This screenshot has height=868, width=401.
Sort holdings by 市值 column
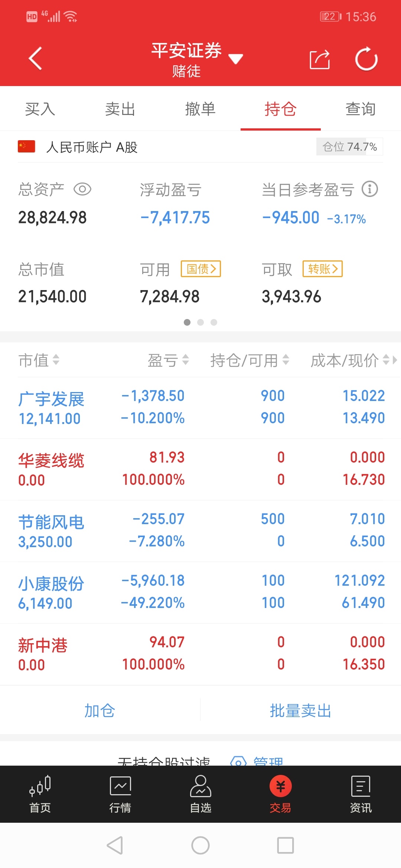tap(39, 360)
